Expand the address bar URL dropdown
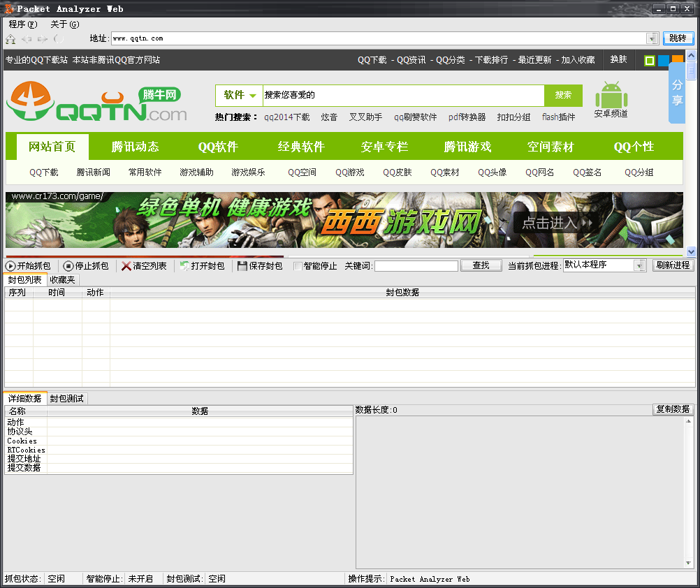700x588 pixels. pyautogui.click(x=652, y=38)
